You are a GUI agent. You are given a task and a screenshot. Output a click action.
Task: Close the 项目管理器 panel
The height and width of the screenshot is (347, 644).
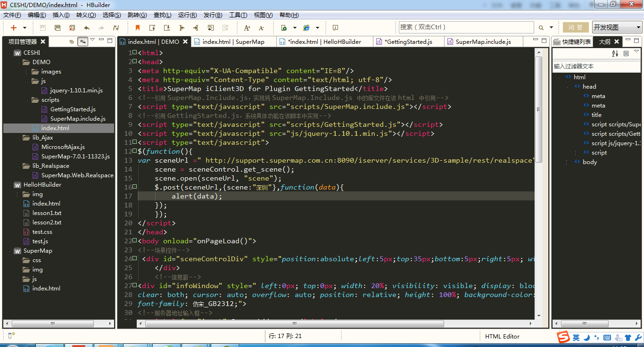point(43,41)
